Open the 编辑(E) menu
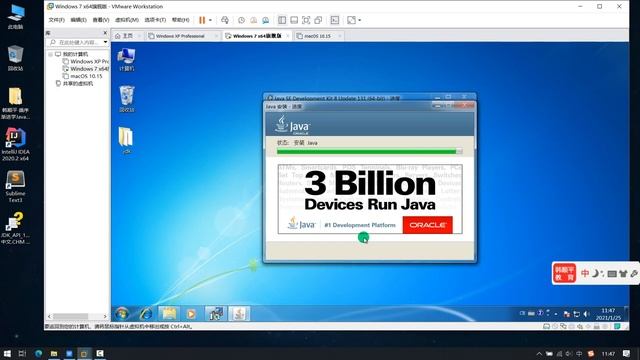This screenshot has width=640, height=360. point(78,20)
